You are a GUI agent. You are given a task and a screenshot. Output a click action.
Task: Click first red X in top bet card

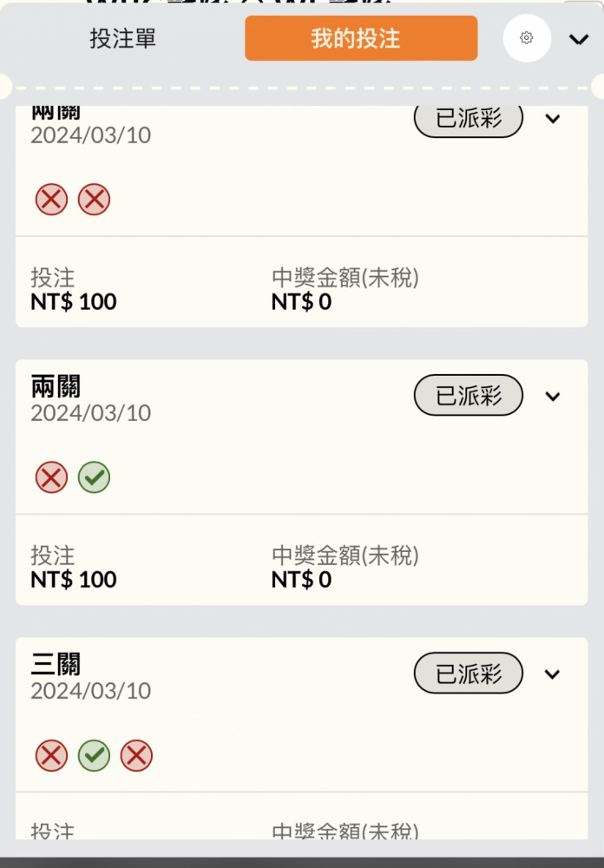pos(51,200)
